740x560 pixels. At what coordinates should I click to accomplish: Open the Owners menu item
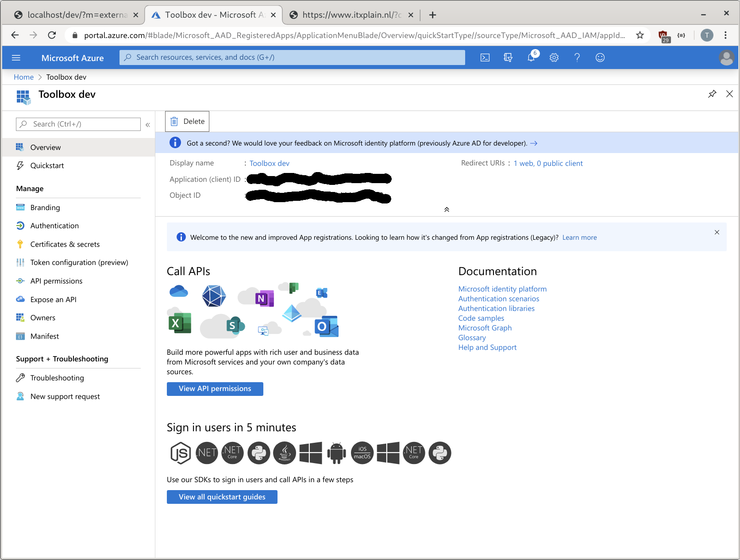click(78, 318)
